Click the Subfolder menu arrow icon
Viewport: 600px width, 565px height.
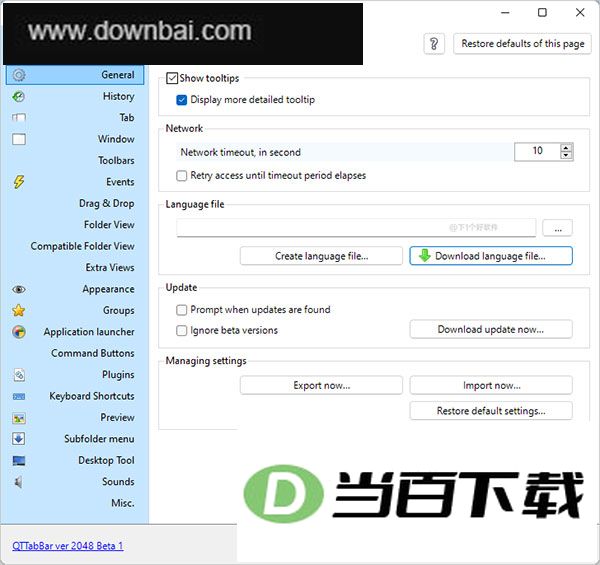click(x=18, y=438)
